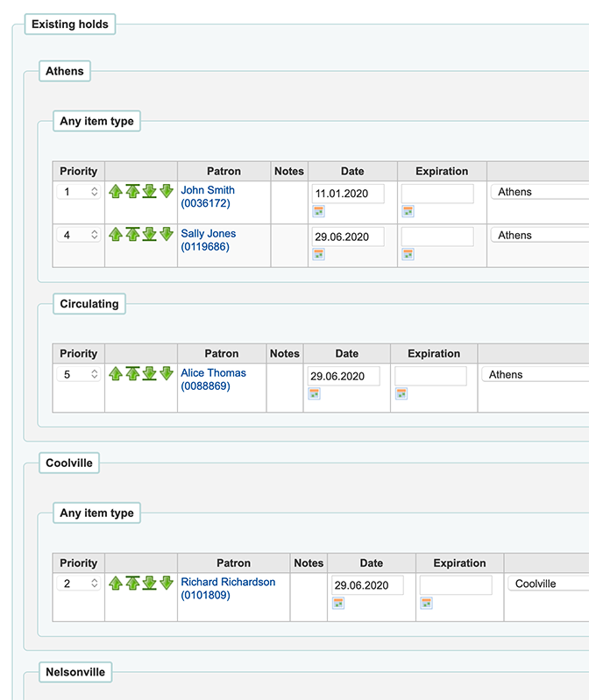589x700 pixels.
Task: Move John Smith's hold up one position
Action: tap(116, 191)
